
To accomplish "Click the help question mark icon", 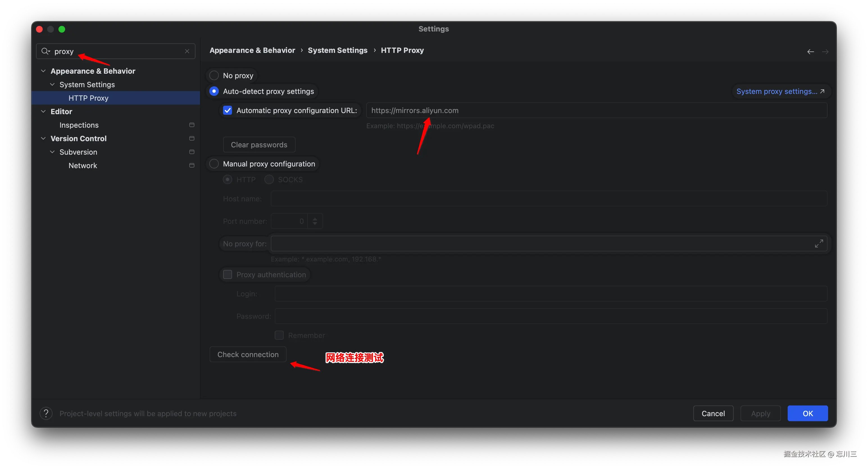I will tap(46, 413).
